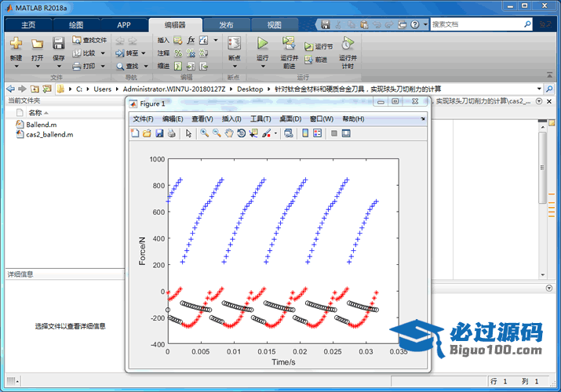Open Figure 1 帮助(H) menu
Image resolution: width=561 pixels, height=392 pixels.
coord(353,119)
